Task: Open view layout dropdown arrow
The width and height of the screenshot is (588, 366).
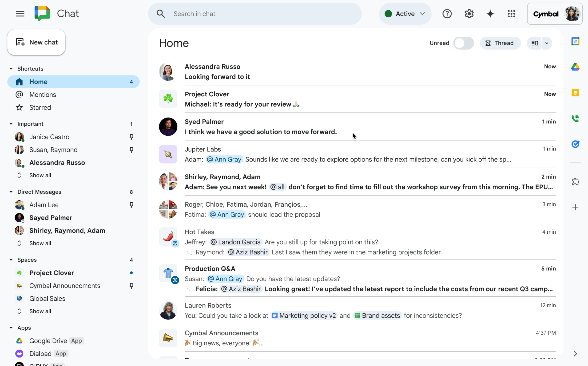Action: point(547,43)
